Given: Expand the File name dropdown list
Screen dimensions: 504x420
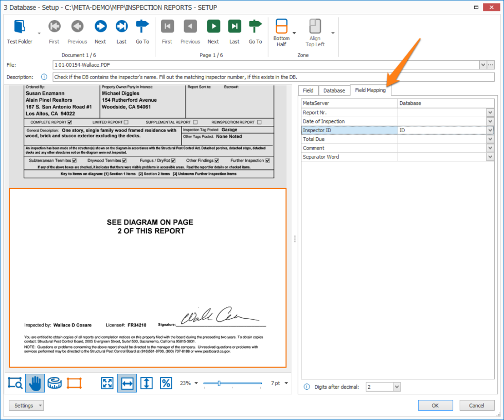Looking at the screenshot, I should [x=482, y=65].
